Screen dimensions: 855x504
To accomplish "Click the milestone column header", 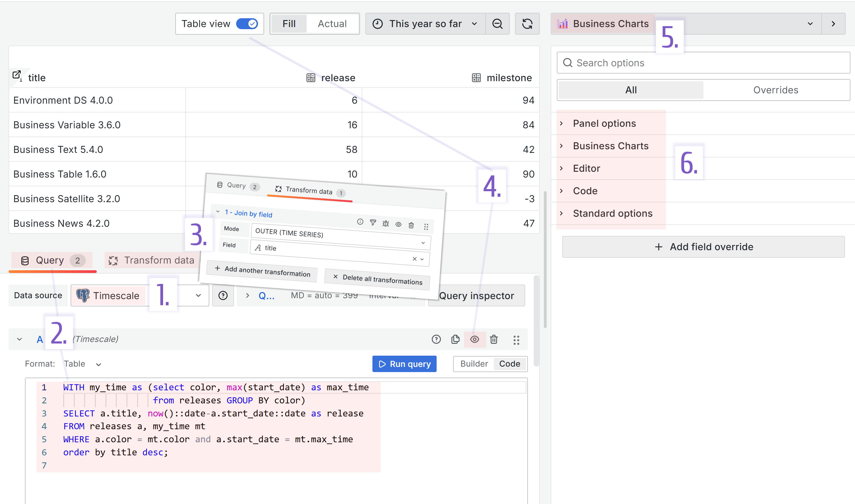I will 509,78.
